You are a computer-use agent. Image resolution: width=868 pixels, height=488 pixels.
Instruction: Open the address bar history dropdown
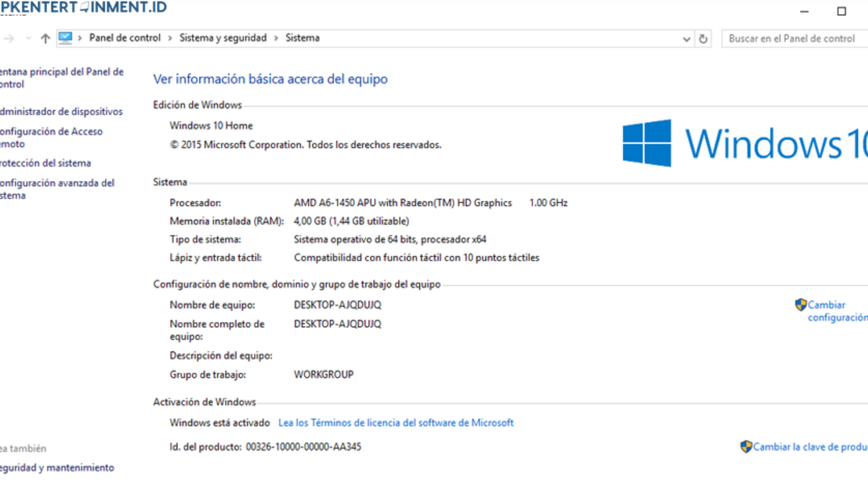686,39
